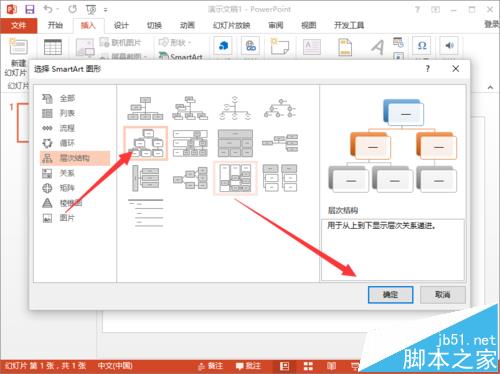Click the Pictures icon in ribbon
Image resolution: width=500 pixels, height=374 pixels.
[x=85, y=48]
